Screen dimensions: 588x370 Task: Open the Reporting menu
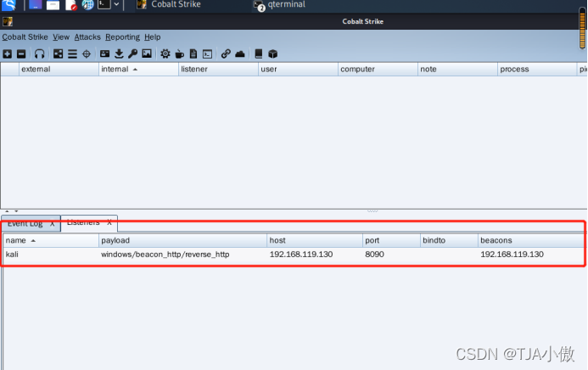click(x=122, y=37)
